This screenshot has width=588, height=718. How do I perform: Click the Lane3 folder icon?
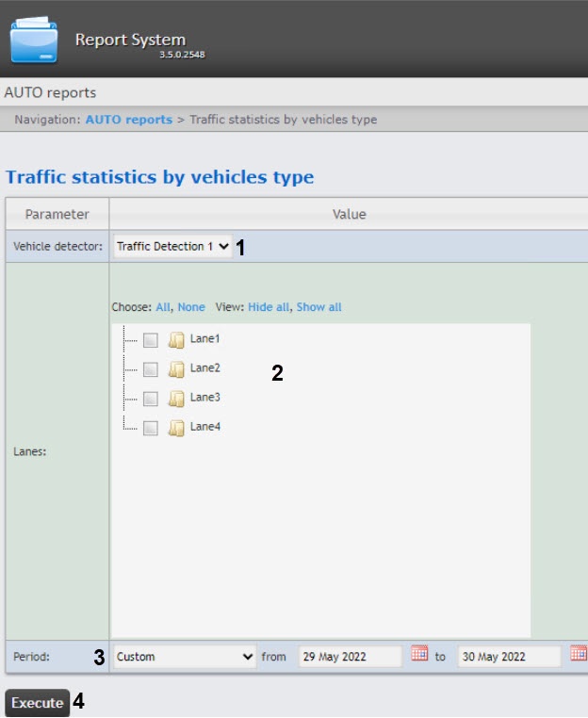pyautogui.click(x=176, y=399)
